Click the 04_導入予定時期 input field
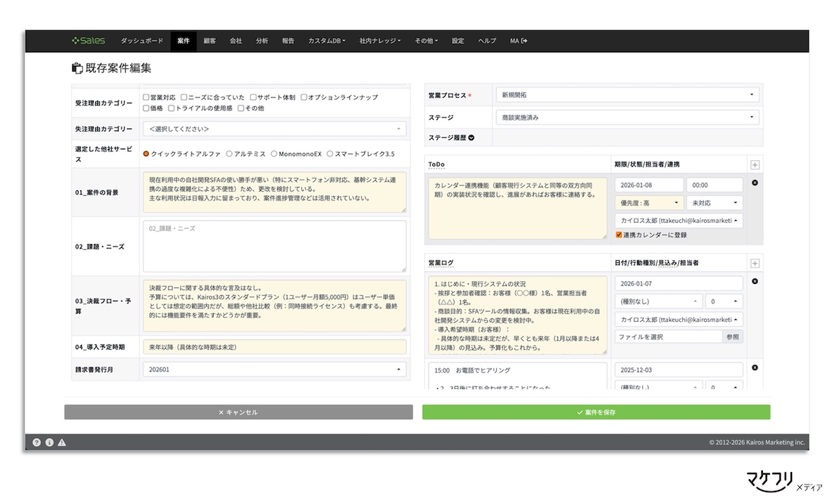Screen dimensions: 833x504 [274, 346]
